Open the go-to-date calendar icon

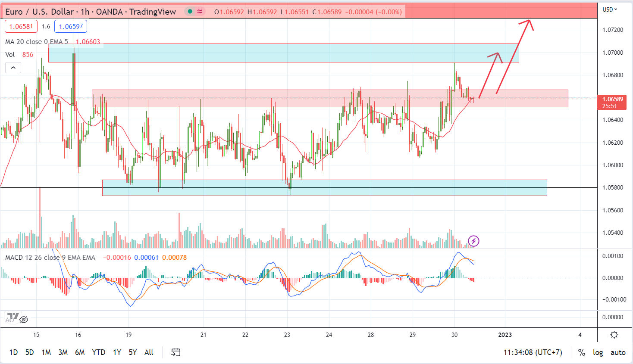[175, 352]
